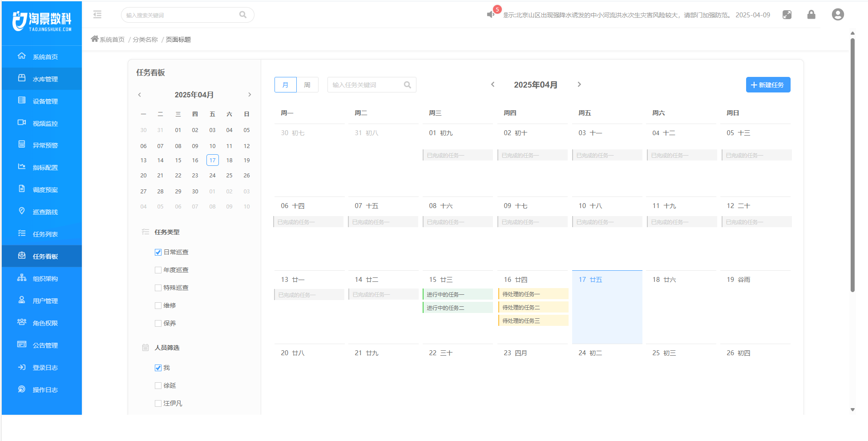Toggle fullscreen icon in header
The image size is (868, 441).
(787, 15)
